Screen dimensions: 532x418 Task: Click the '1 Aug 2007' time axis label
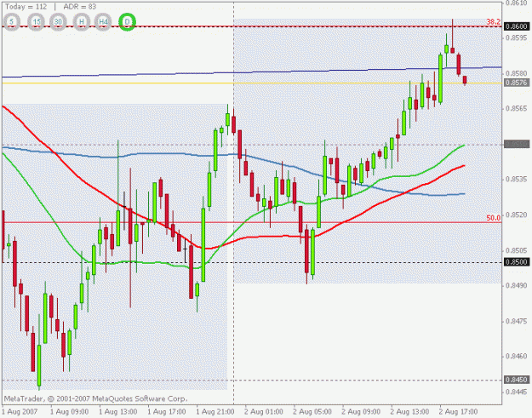point(20,412)
